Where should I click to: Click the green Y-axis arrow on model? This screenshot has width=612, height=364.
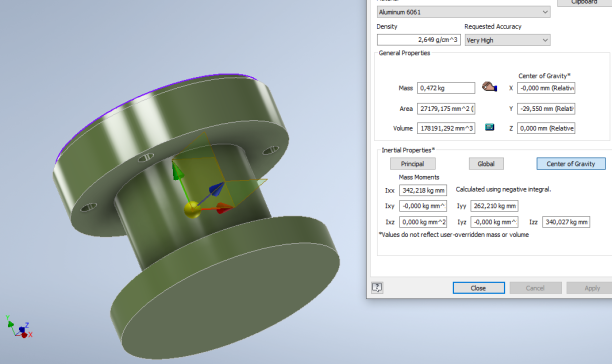[x=177, y=171]
